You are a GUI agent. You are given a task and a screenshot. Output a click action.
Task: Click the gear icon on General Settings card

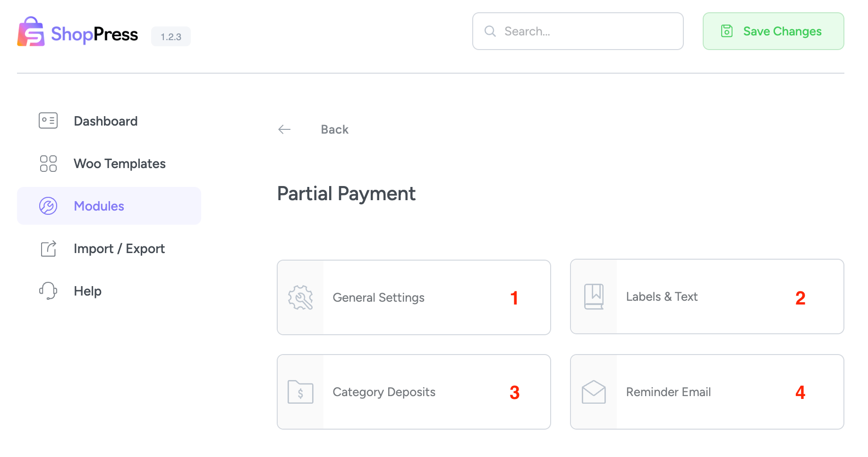click(300, 297)
